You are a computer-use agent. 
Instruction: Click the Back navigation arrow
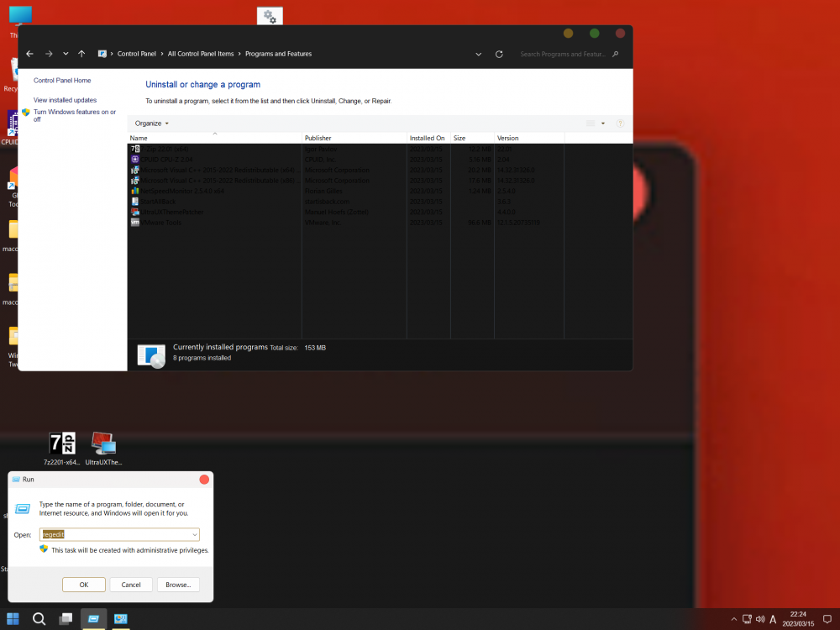pyautogui.click(x=30, y=54)
